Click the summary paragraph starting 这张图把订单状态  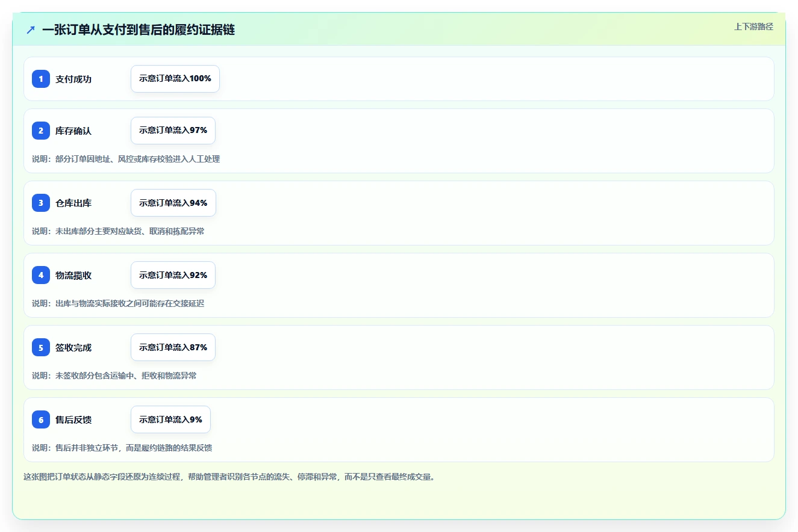(x=229, y=477)
